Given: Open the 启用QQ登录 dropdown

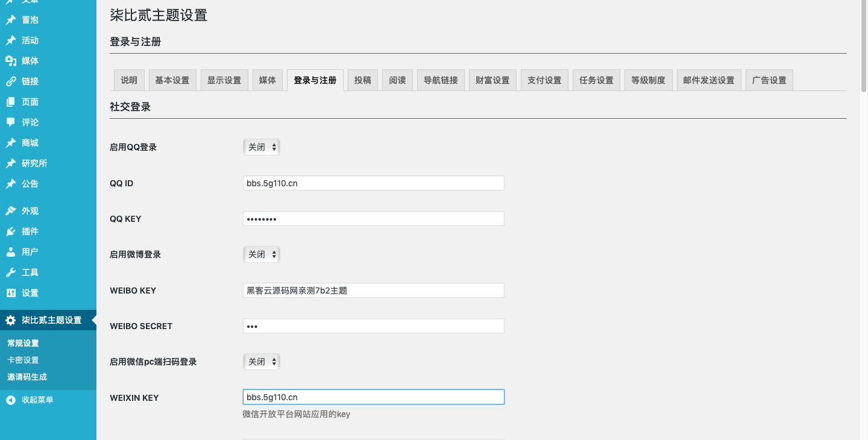Looking at the screenshot, I should 262,147.
